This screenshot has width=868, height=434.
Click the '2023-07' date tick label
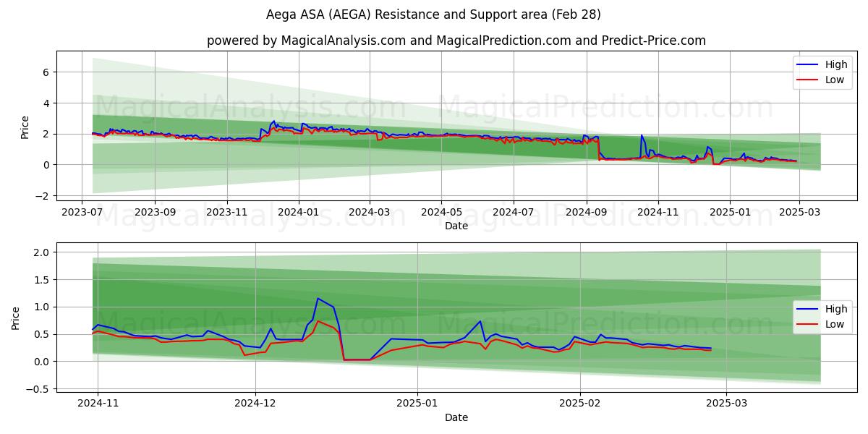[x=82, y=213]
